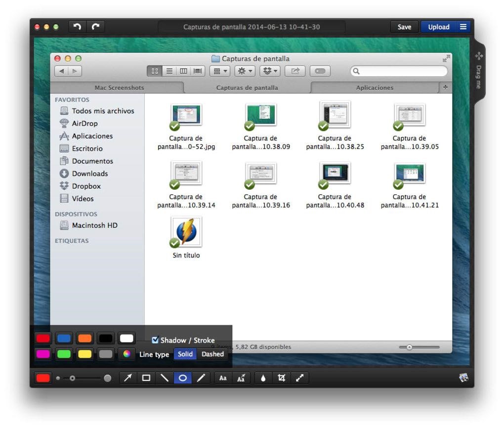Pick the blue color swatch
504x429 pixels.
[64, 339]
